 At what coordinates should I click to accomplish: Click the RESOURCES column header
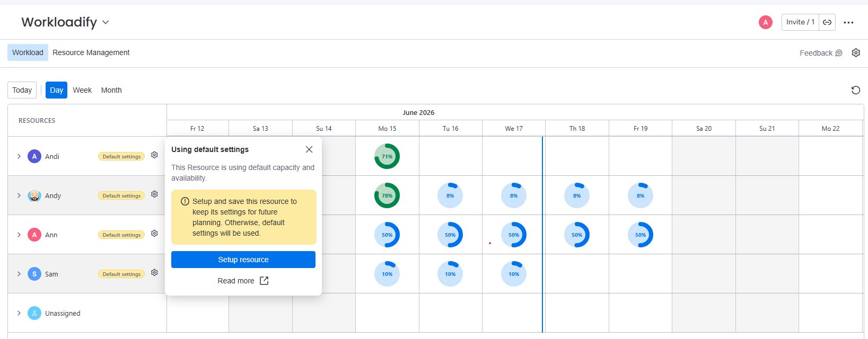[x=37, y=120]
